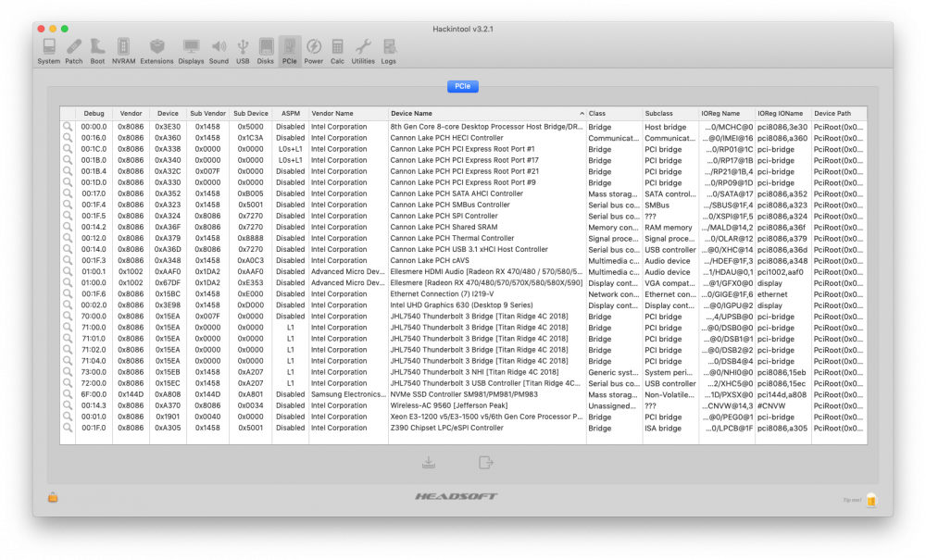The width and height of the screenshot is (926, 560).
Task: Sort by Sub Device column header
Action: pyautogui.click(x=250, y=113)
